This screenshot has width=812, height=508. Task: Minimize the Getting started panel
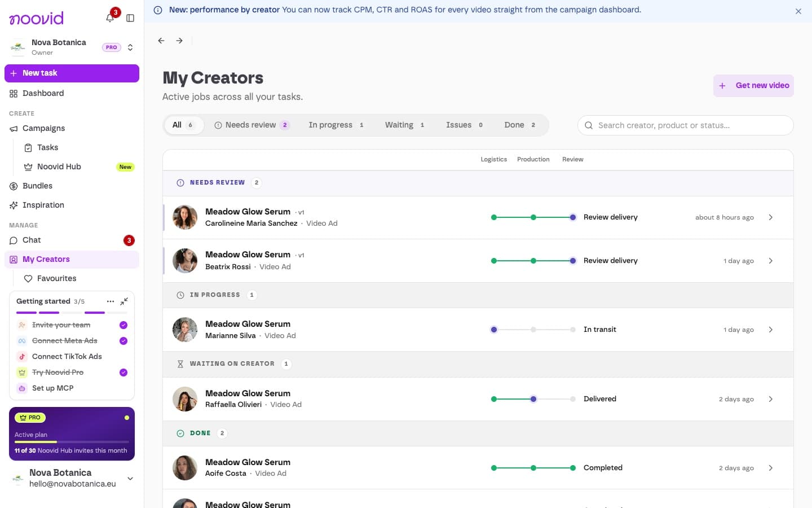pos(124,301)
